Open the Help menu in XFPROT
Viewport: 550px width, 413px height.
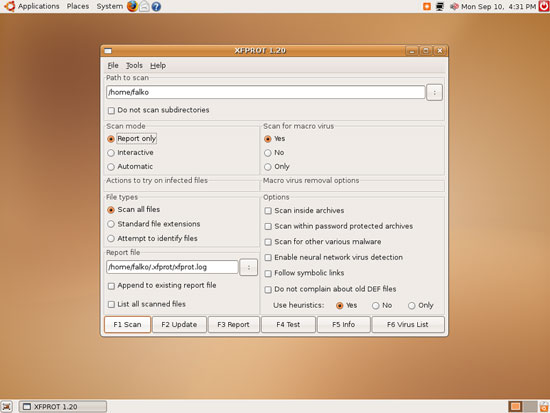[x=158, y=65]
